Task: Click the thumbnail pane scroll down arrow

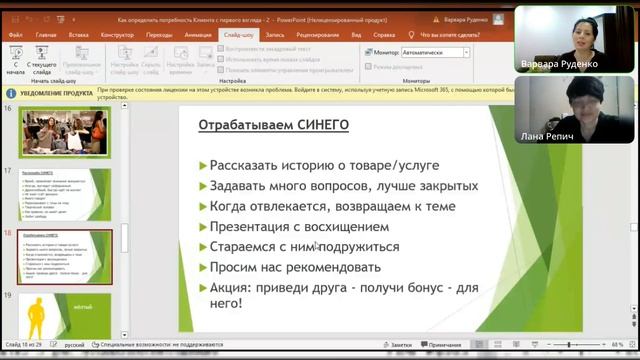Action: click(x=124, y=335)
